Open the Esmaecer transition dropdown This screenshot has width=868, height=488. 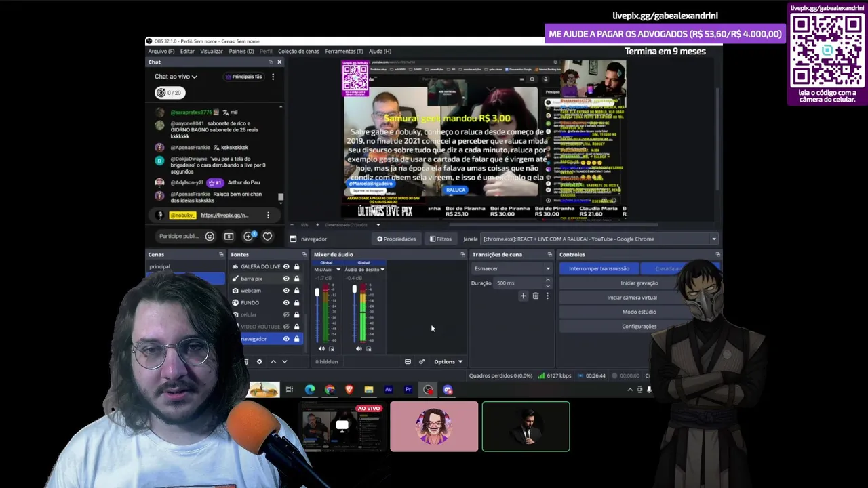coord(512,268)
